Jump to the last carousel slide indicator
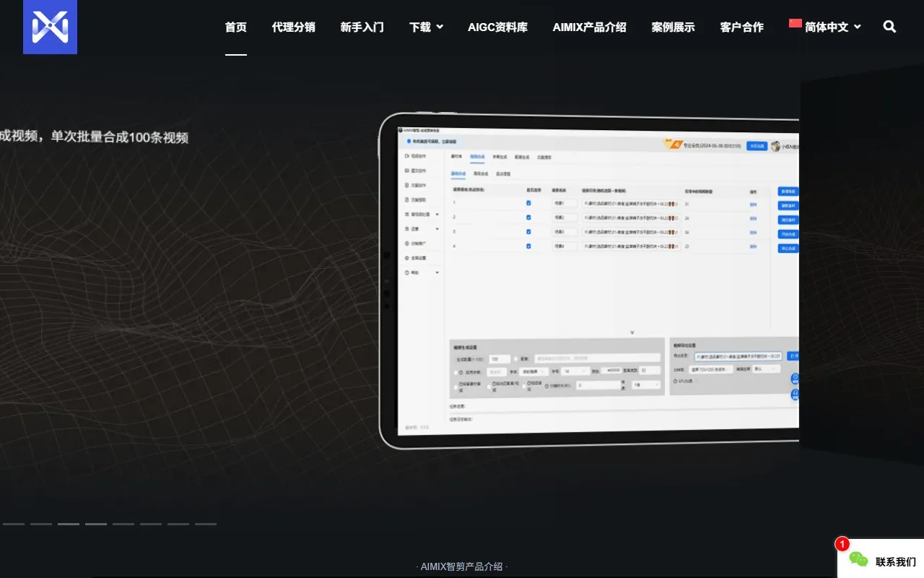924x578 pixels. 206,524
